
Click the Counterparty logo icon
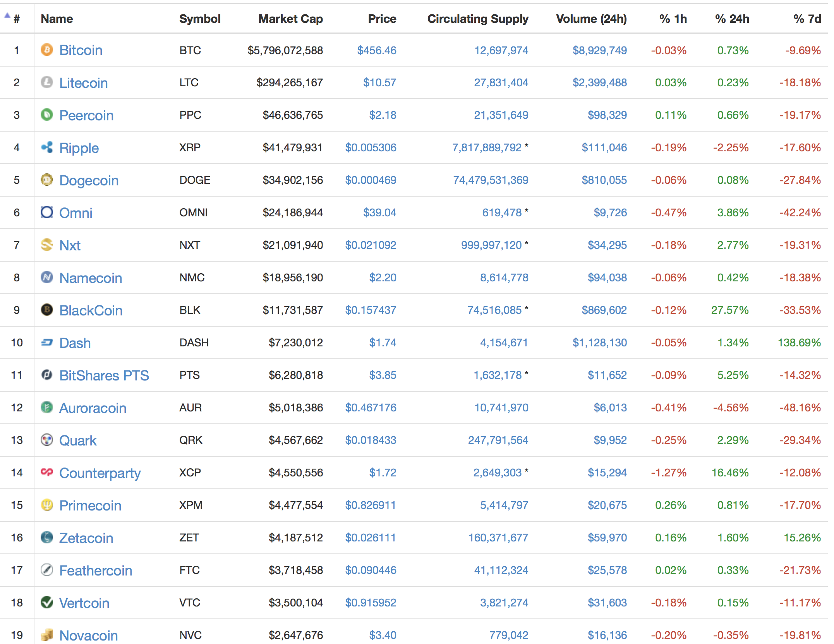[x=47, y=472]
